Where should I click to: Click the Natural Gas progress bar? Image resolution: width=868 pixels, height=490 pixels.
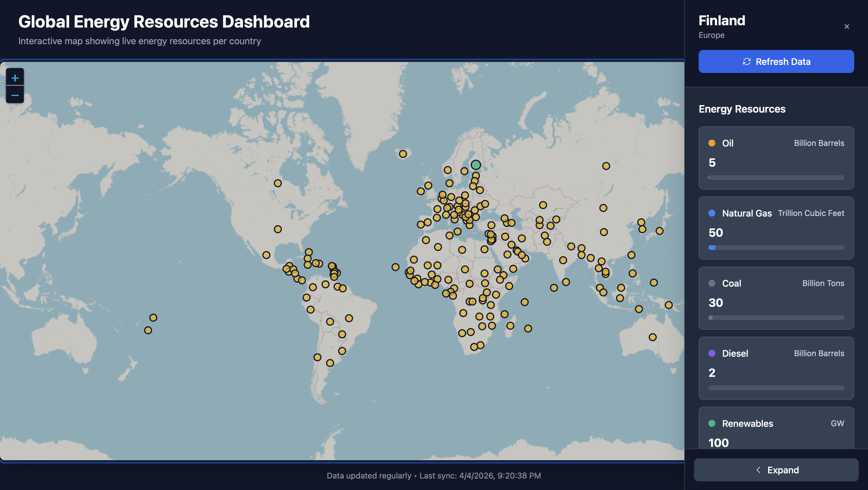pyautogui.click(x=776, y=248)
